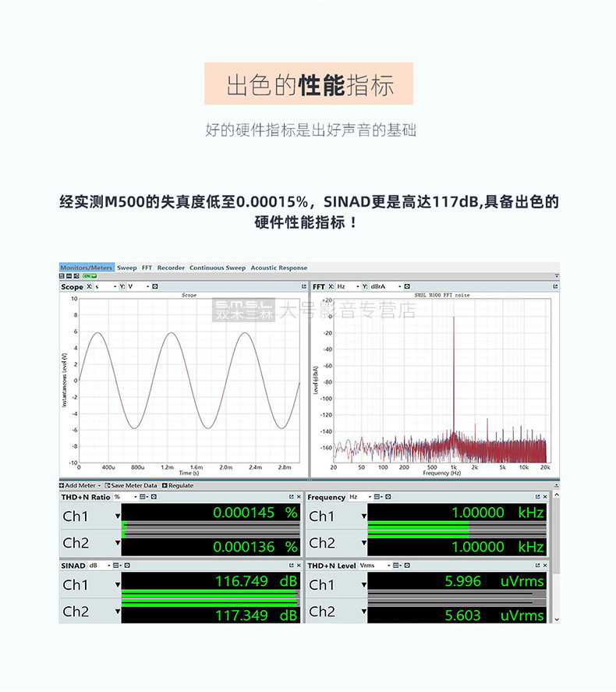The width and height of the screenshot is (616, 692).
Task: Open the FFT tab in the top bar
Action: coord(147,268)
